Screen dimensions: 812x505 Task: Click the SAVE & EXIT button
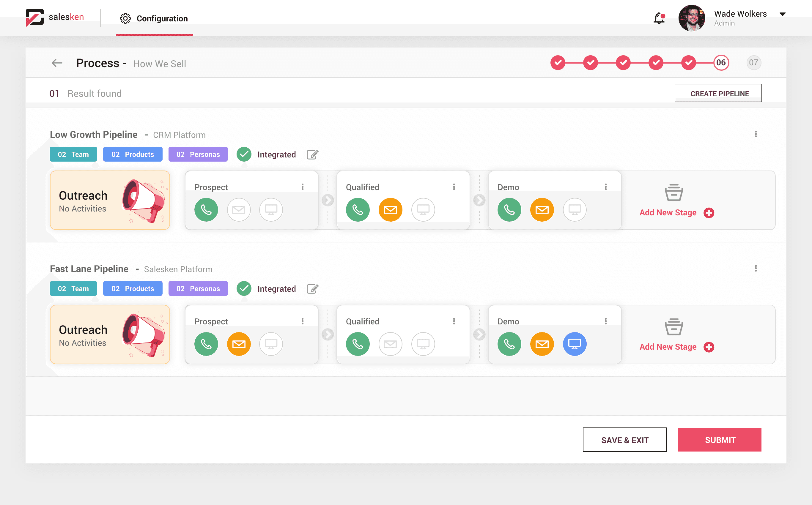pos(624,440)
